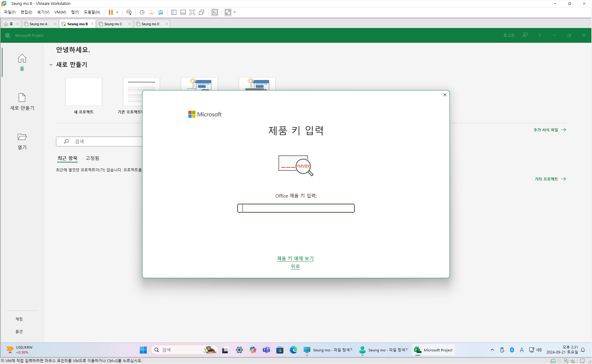The width and height of the screenshot is (592, 364).
Task: Select the 고정됨 tab
Action: point(92,158)
